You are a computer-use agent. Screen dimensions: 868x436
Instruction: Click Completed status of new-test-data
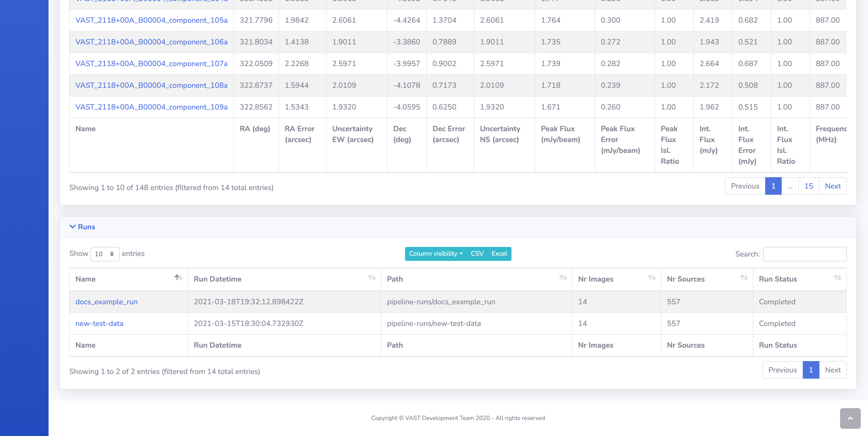pyautogui.click(x=777, y=323)
